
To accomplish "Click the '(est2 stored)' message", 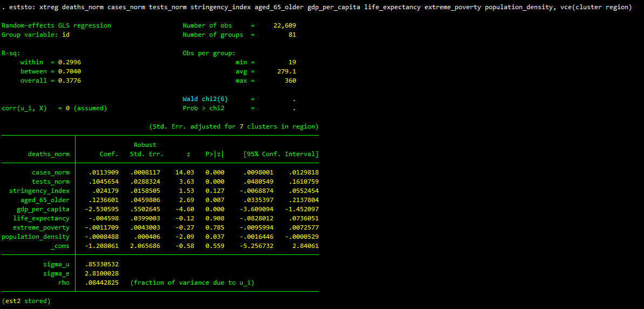I will click(26, 301).
